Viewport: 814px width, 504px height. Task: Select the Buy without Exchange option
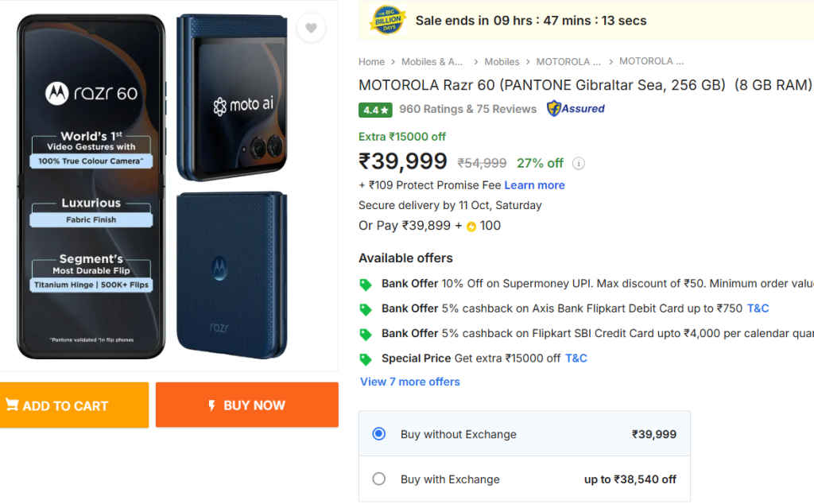point(378,434)
